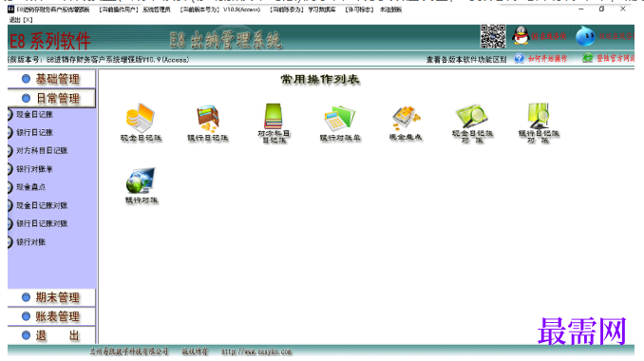Click the 版权所有 footer text
The height and width of the screenshot is (361, 644).
195,351
